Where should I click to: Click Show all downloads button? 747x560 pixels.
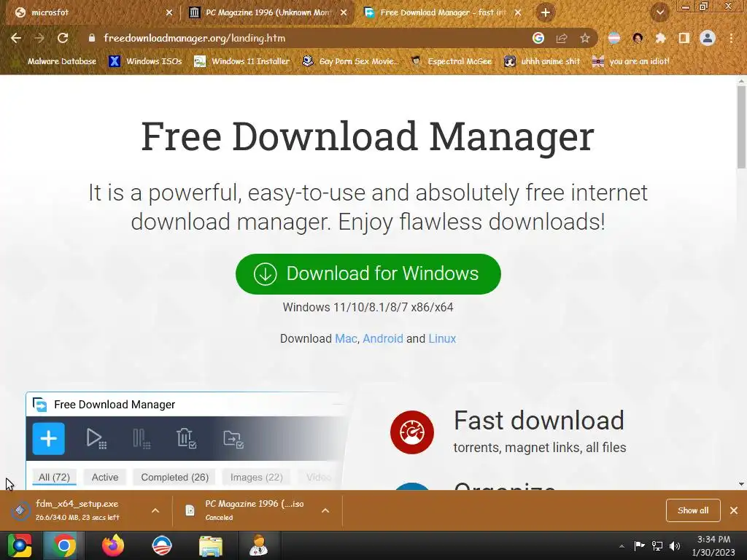coord(693,510)
